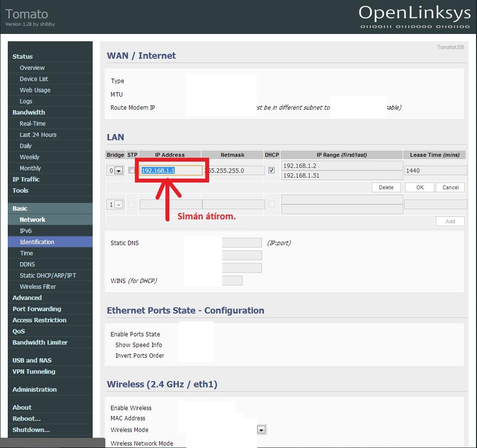Screen dimensions: 477x448
Task: Open Port Forwarding section
Action: (36, 309)
